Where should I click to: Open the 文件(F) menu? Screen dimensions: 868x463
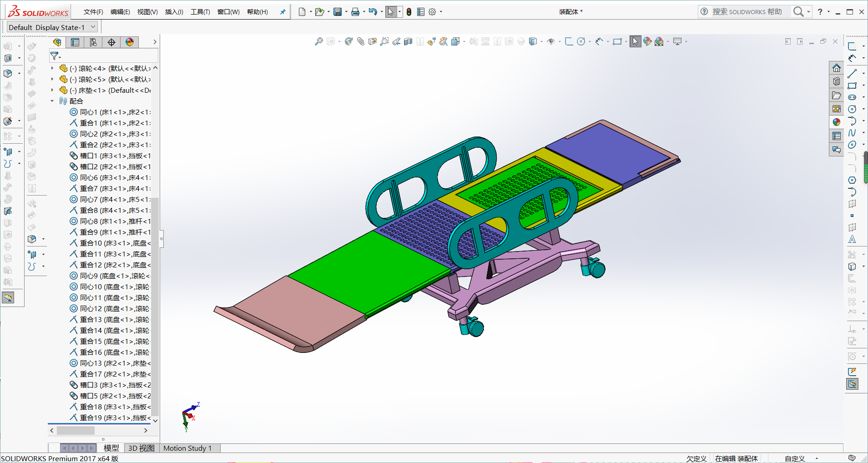93,12
